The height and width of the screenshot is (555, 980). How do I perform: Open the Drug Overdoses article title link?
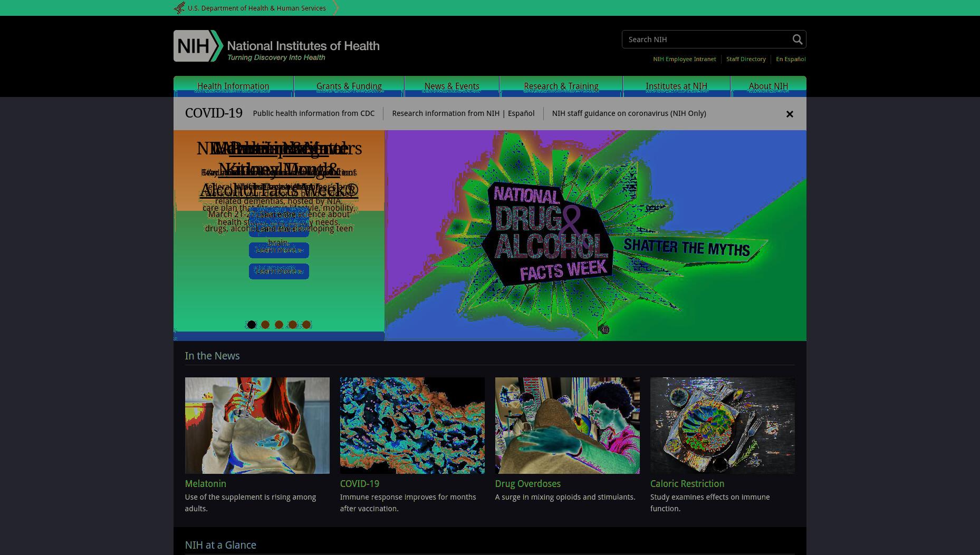[528, 484]
